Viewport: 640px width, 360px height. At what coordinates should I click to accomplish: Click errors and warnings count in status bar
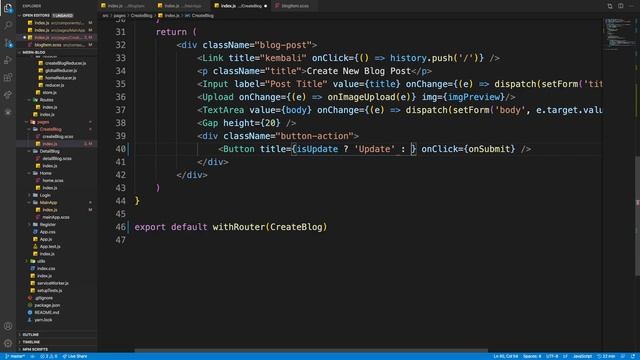click(49, 356)
